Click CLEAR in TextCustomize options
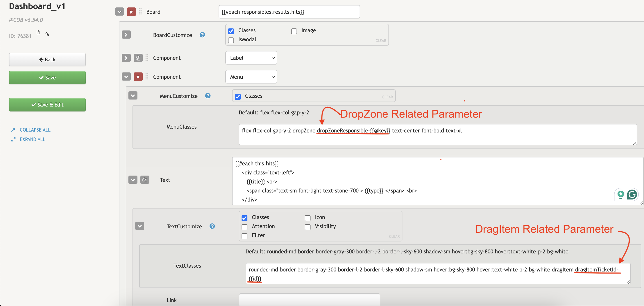 [394, 236]
